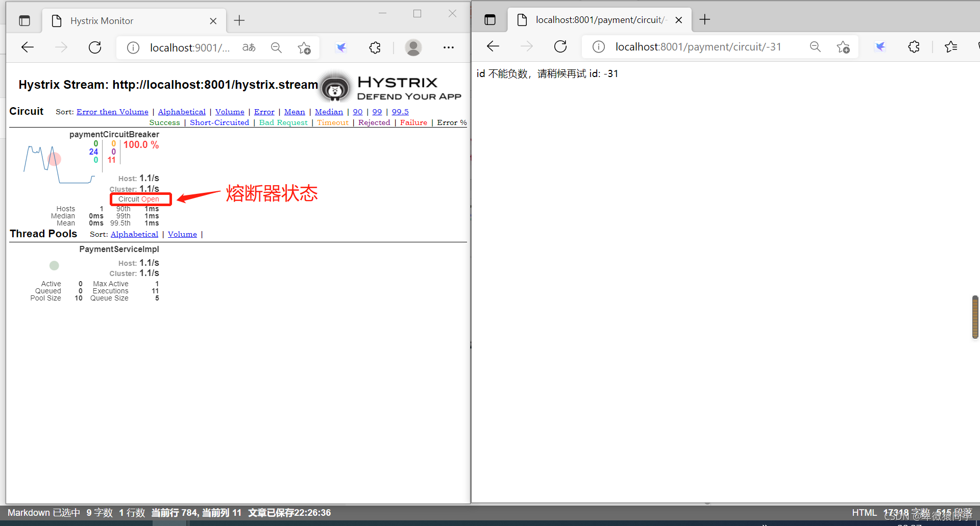980x526 pixels.
Task: Add Hystrix Monitor page to favorites
Action: (x=304, y=47)
